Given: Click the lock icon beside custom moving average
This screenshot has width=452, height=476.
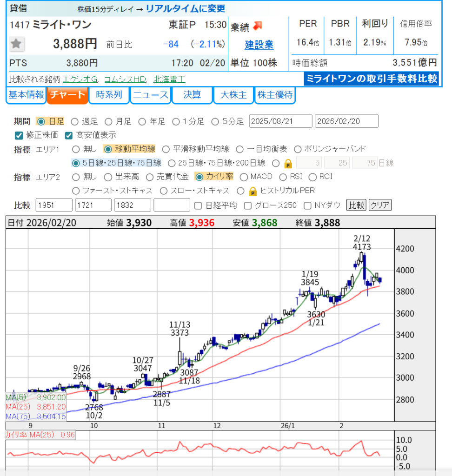Looking at the screenshot, I should point(288,163).
